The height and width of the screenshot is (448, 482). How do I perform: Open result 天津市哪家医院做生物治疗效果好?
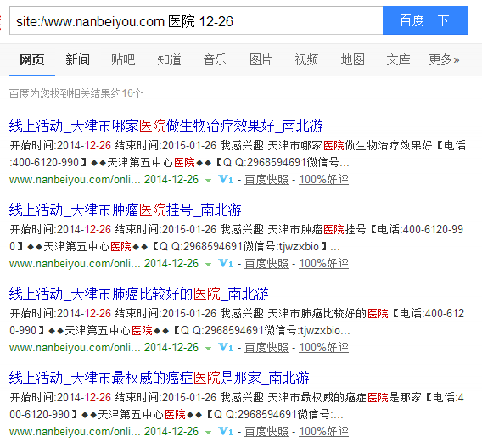coord(166,126)
